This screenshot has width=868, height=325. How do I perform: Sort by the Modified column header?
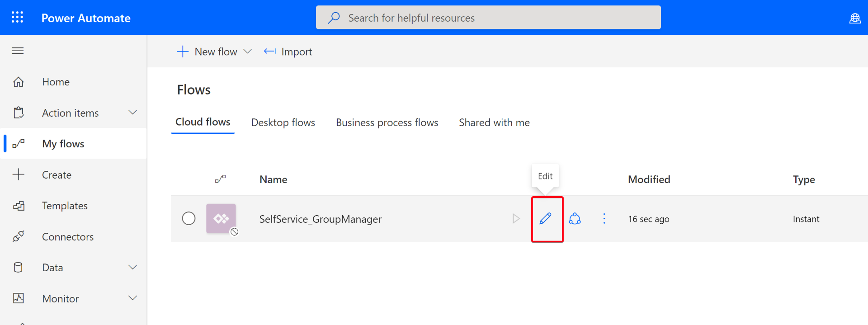click(649, 179)
